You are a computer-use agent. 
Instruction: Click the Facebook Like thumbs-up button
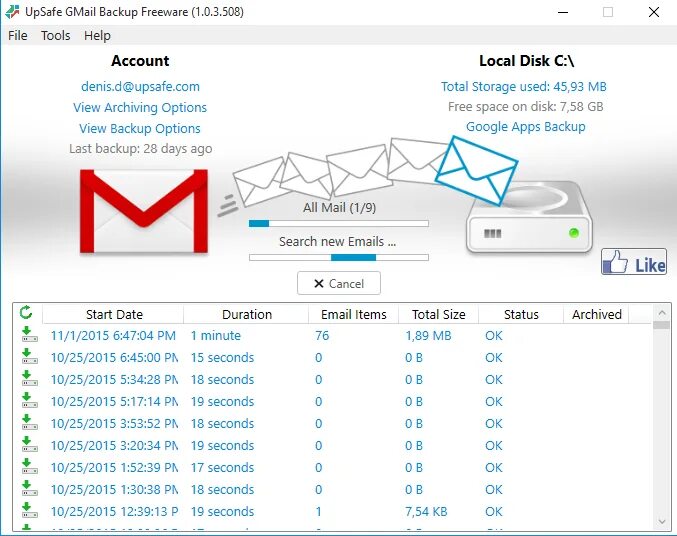click(634, 262)
